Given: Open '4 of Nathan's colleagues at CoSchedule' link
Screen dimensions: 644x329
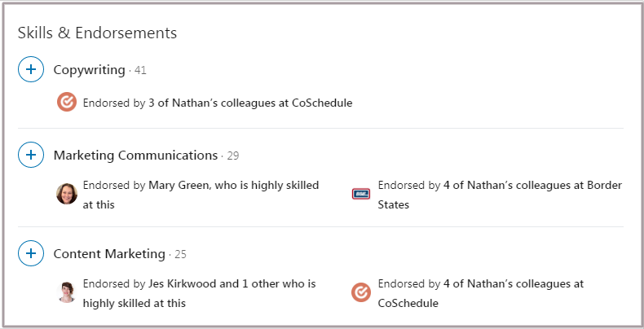Looking at the screenshot, I should point(480,293).
